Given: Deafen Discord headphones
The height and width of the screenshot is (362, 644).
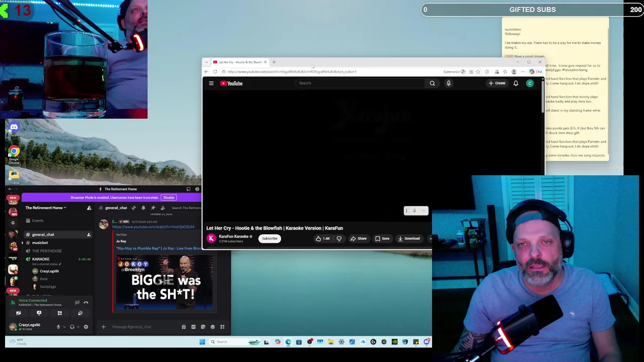Looking at the screenshot, I should tap(72, 327).
